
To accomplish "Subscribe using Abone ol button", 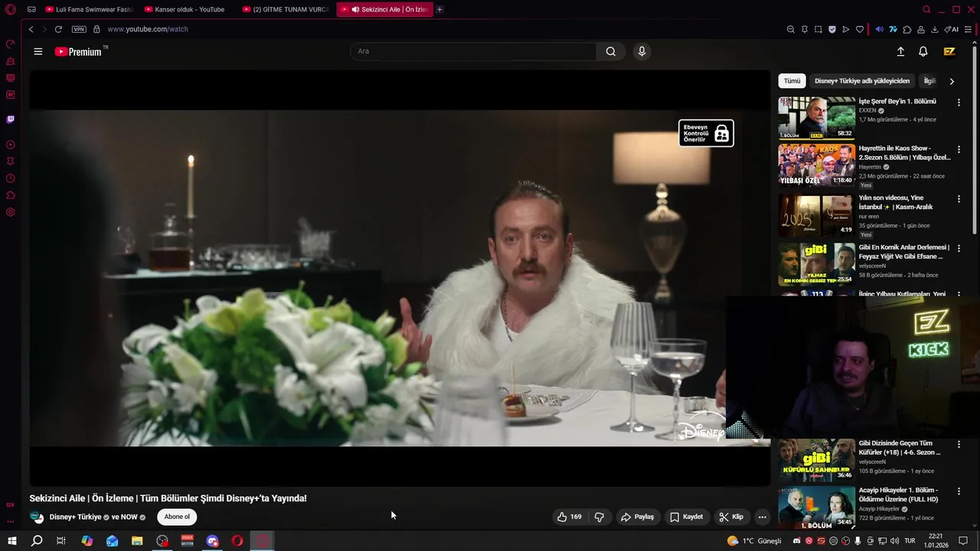I will [x=177, y=517].
